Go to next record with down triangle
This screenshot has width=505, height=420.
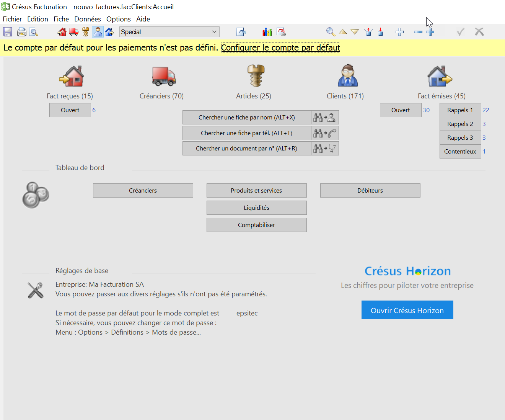[355, 32]
